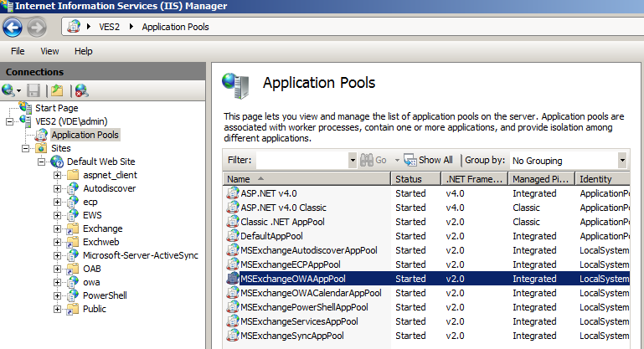
Task: Select the Exchweb node in the tree
Action: (x=101, y=242)
